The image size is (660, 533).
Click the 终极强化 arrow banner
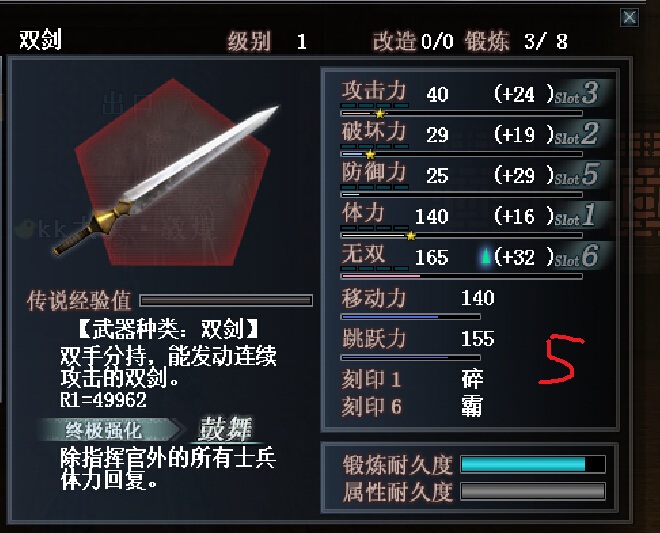pos(110,430)
